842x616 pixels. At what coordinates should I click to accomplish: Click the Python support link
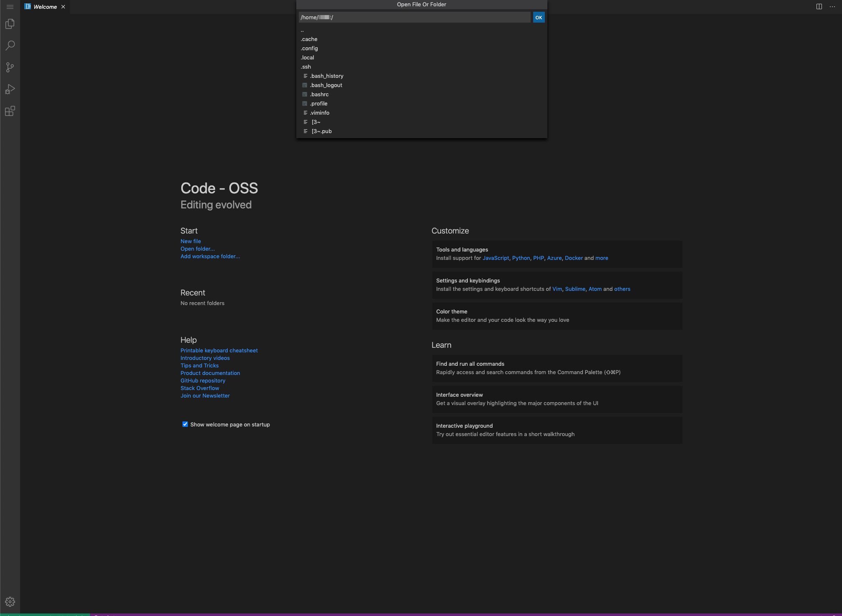pyautogui.click(x=521, y=258)
